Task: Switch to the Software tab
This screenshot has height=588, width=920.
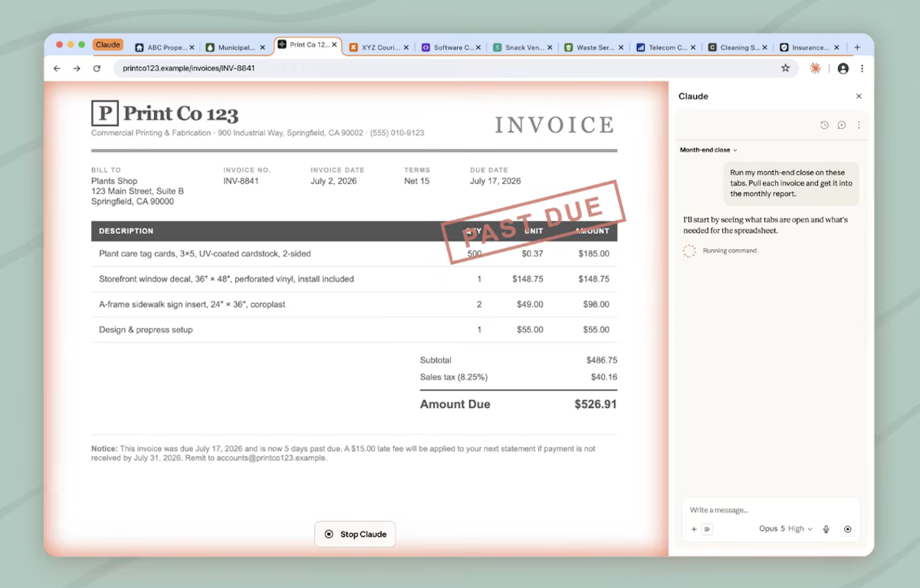Action: click(x=451, y=48)
